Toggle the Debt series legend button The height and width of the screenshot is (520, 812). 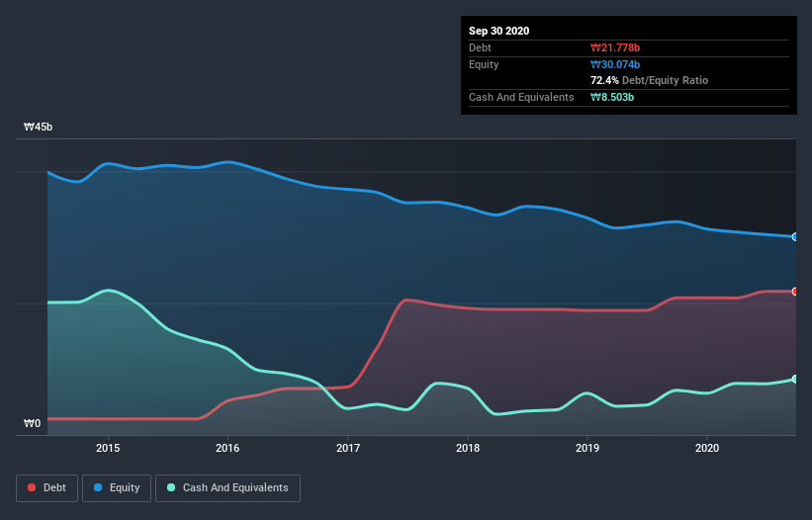[47, 488]
